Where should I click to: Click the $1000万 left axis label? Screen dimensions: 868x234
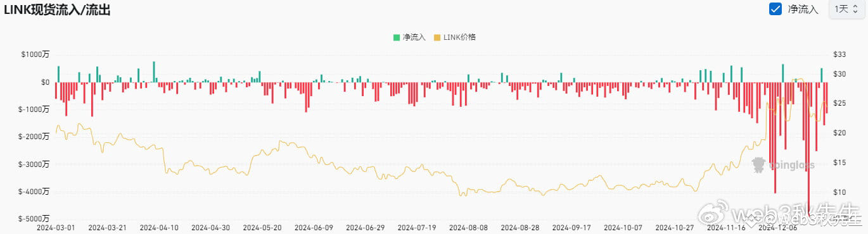click(35, 55)
